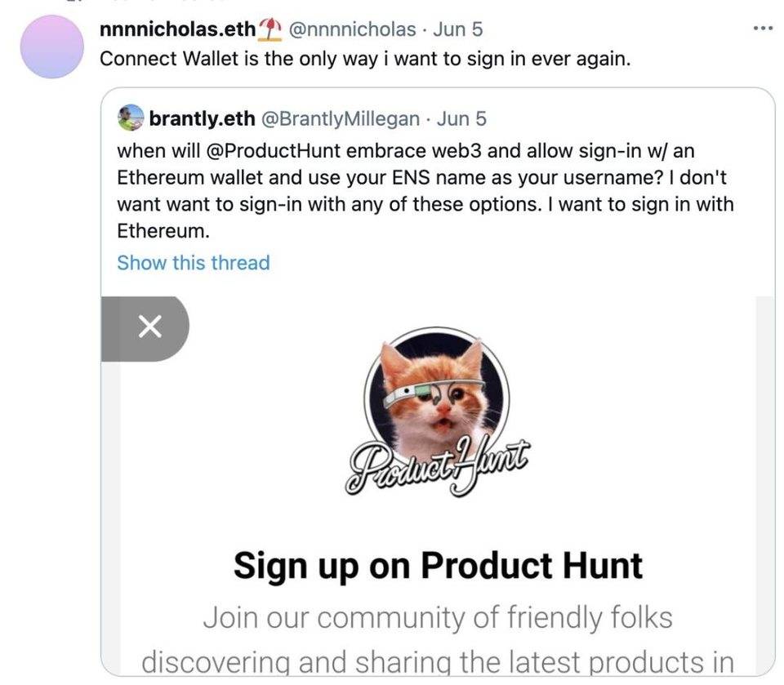Click the beach umbrella emoji after nnnnicholas.eth
The height and width of the screenshot is (685, 784).
tap(270, 29)
